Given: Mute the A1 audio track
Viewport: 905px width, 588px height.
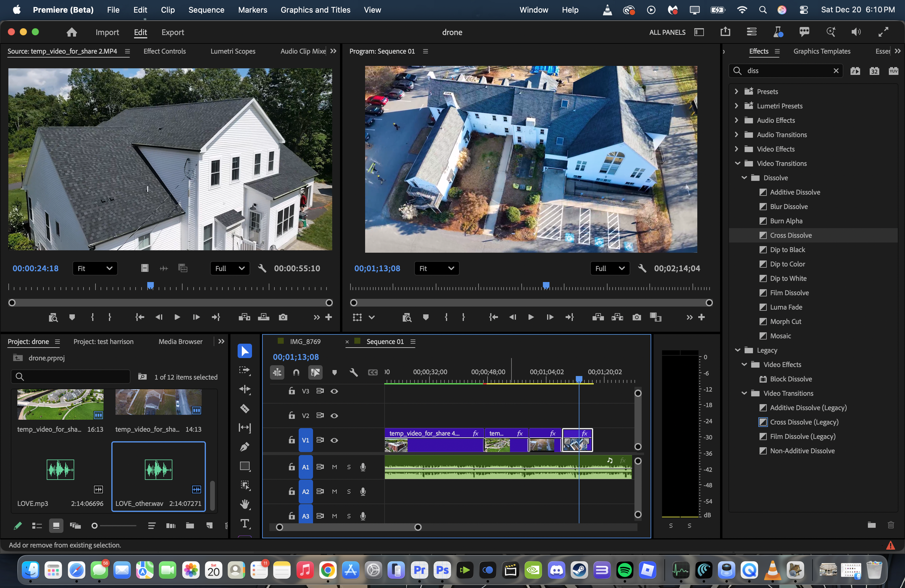Looking at the screenshot, I should point(334,467).
